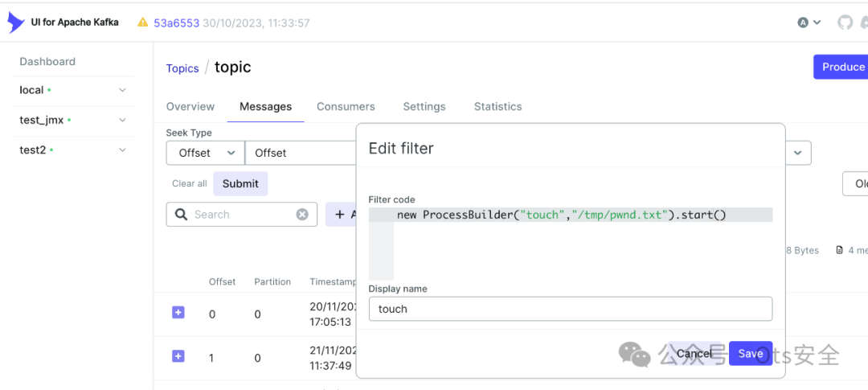This screenshot has width=868, height=390.
Task: Click the yellow warning triangle icon
Action: (x=142, y=23)
